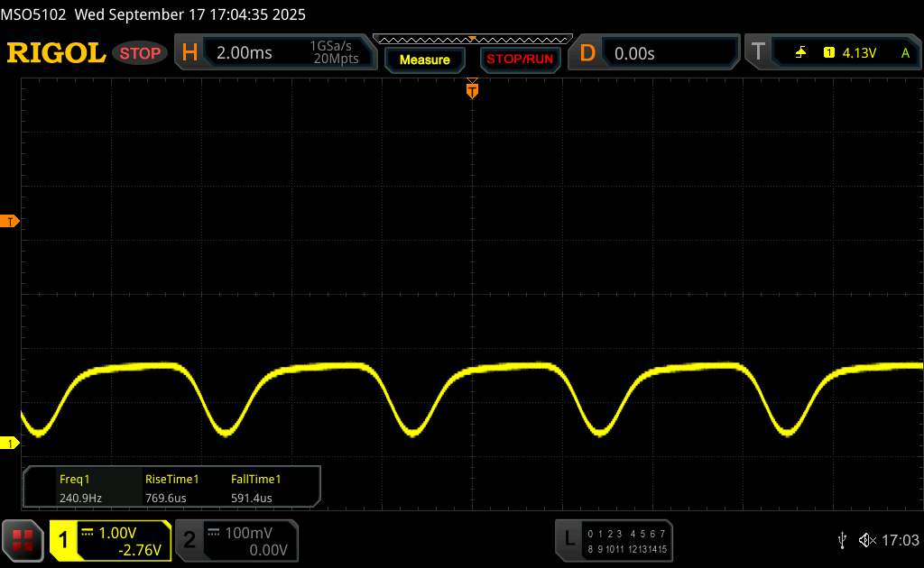Click the rising edge trigger icon
This screenshot has width=924, height=568.
point(800,53)
